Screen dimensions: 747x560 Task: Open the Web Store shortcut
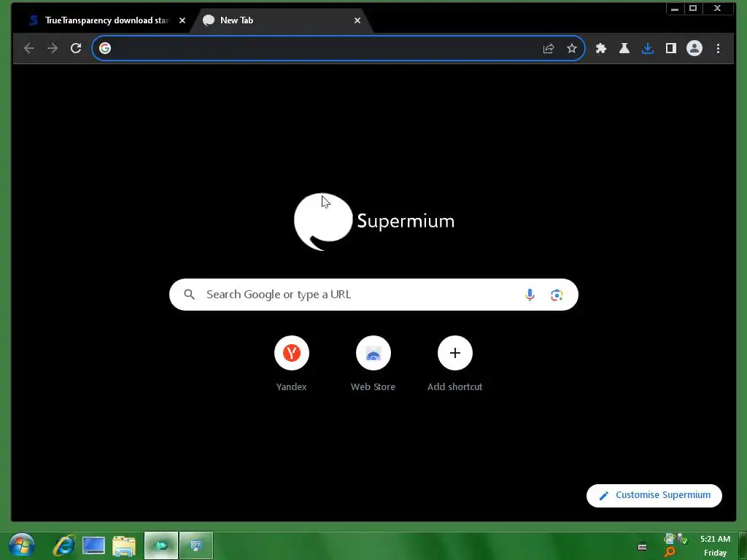tap(373, 353)
